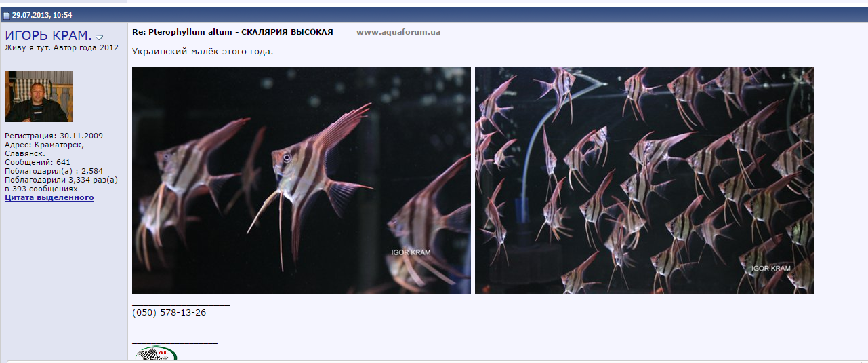Click the 'Живу я тут. Автор года 2012' user title
Image resolution: width=868 pixels, height=363 pixels.
coord(62,48)
